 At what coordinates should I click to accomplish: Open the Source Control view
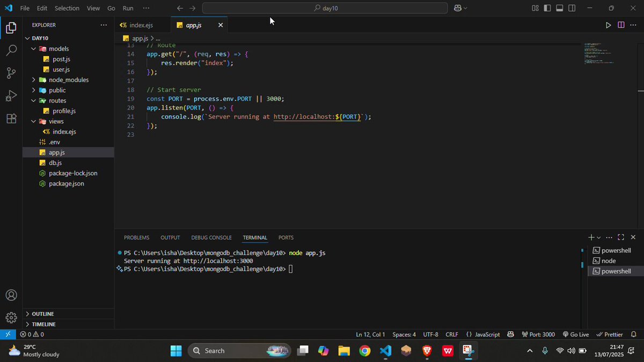point(11,73)
